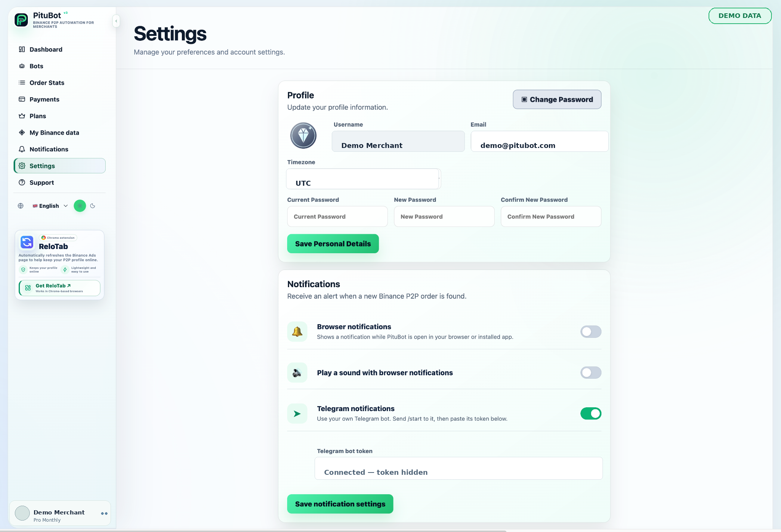Screen dimensions: 781x532
Task: Click the Change Password button
Action: click(557, 99)
